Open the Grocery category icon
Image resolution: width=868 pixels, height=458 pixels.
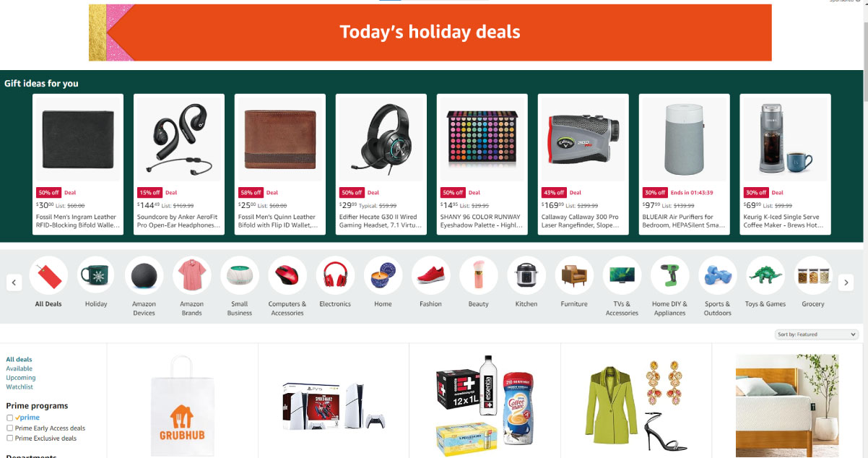point(813,275)
